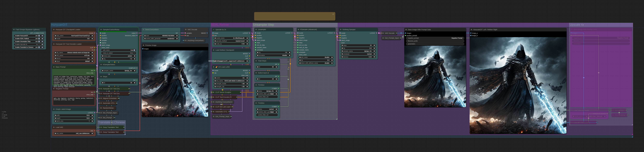Decrease the seed value with left arrow
644x152 pixels.
click(145, 36)
